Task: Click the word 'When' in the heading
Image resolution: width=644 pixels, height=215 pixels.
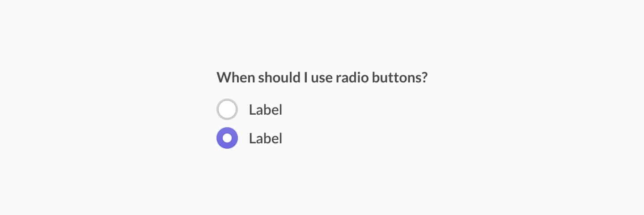Action: pos(236,77)
